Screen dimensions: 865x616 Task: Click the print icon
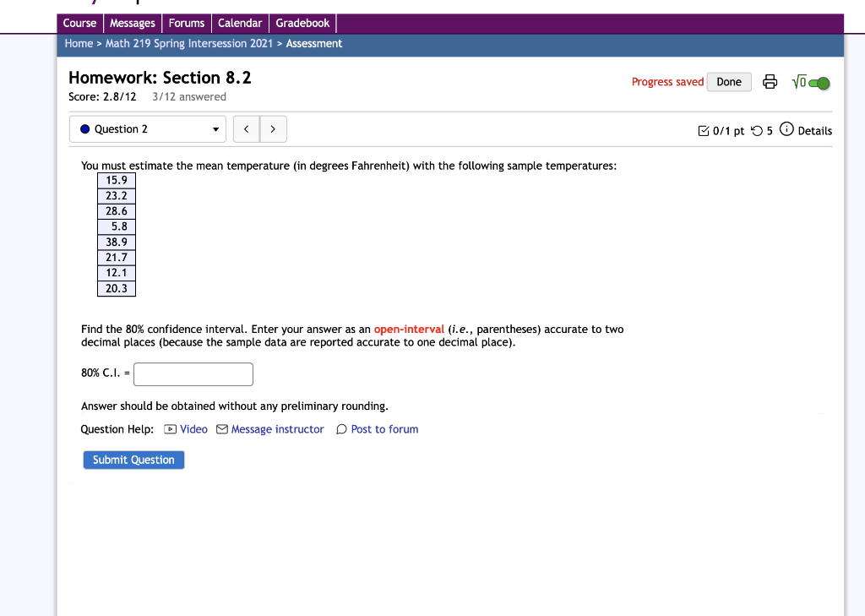(770, 81)
